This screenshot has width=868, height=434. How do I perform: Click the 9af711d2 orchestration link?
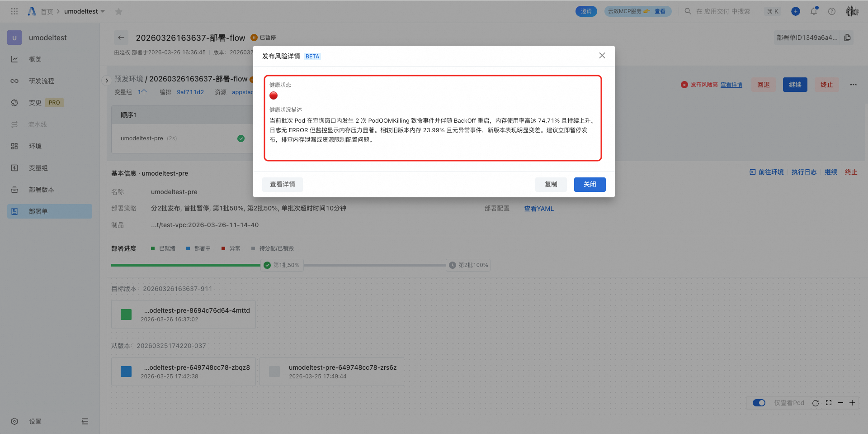(190, 92)
